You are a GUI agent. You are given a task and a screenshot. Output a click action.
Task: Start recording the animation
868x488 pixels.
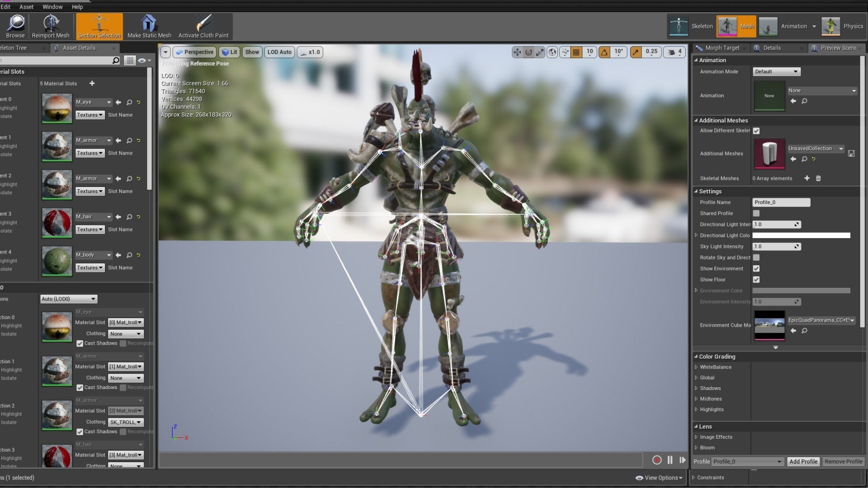[x=657, y=460]
